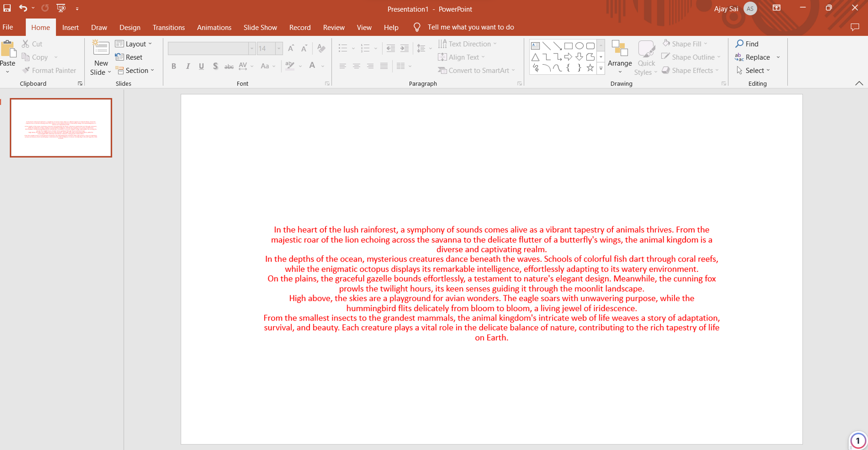Click the Arrange icon
The width and height of the screenshot is (868, 450).
pyautogui.click(x=619, y=48)
